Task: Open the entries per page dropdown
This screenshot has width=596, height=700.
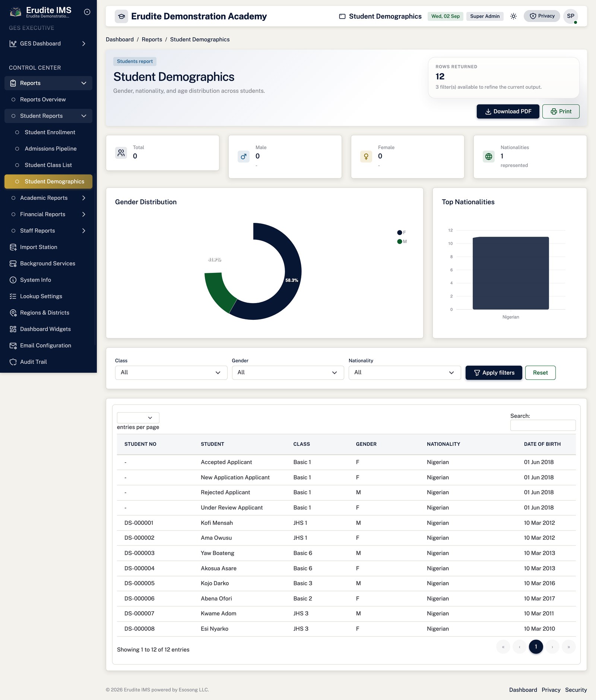Action: coord(138,418)
